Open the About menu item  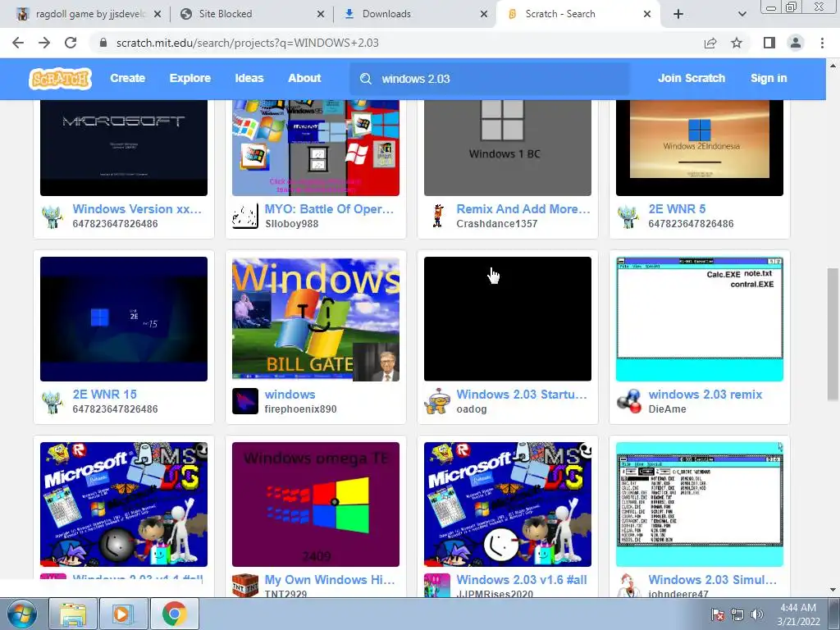(304, 78)
